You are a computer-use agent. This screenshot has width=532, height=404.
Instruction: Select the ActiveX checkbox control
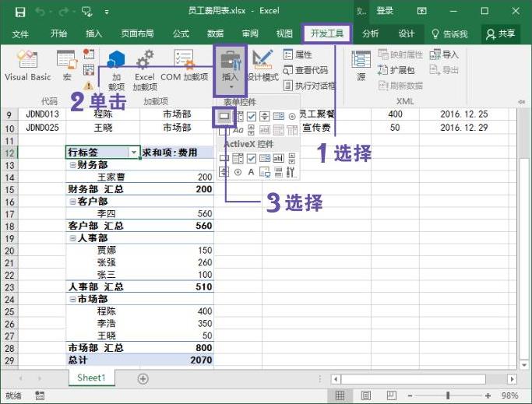click(x=251, y=159)
